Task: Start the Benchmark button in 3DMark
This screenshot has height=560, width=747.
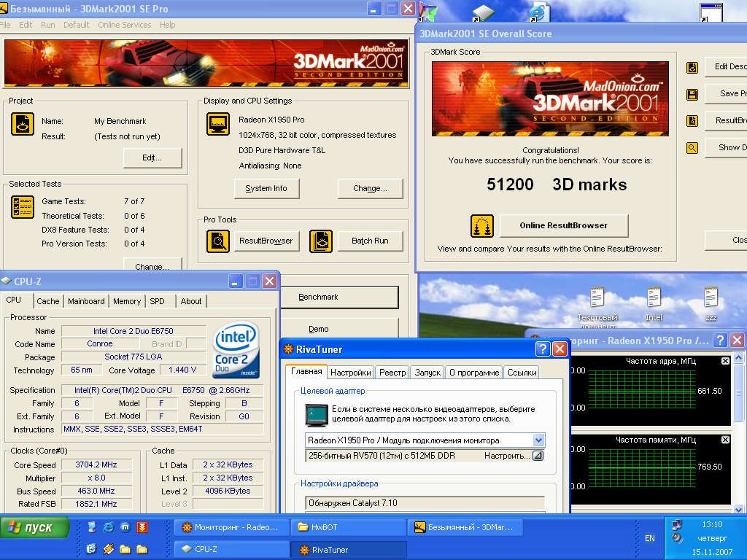Action: 338,297
